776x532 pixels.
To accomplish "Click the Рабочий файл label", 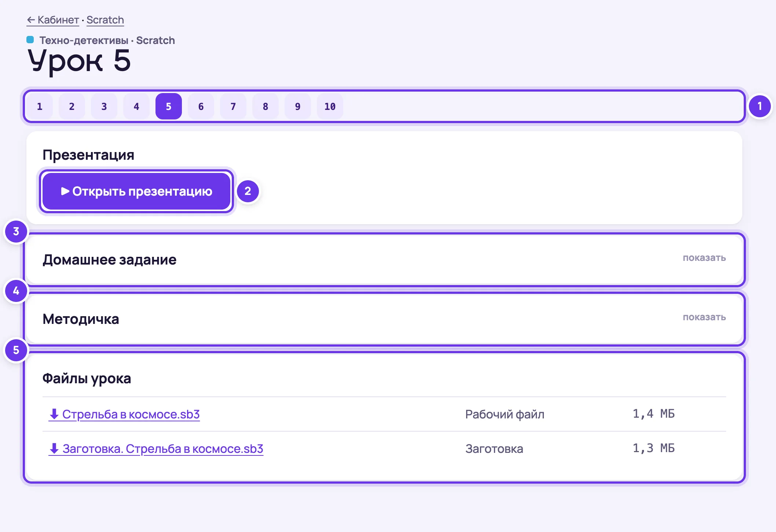I will 505,414.
